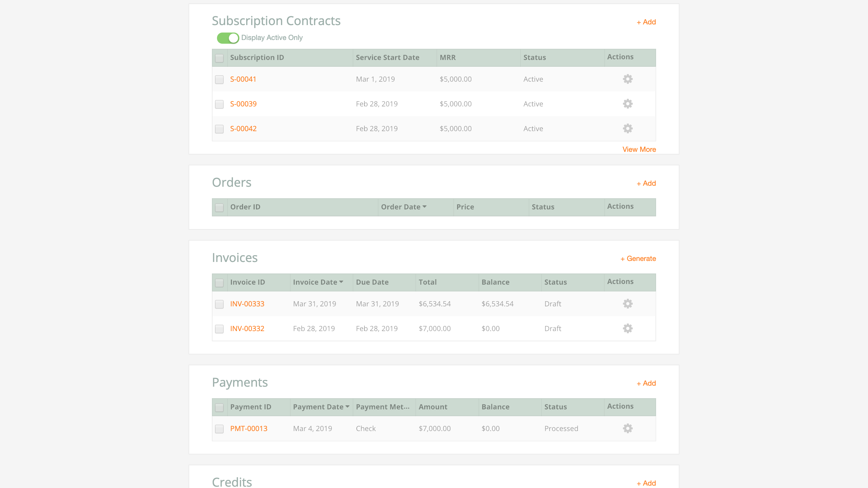This screenshot has width=868, height=488.
Task: Open actions gear for invoice INV-00333
Action: click(x=628, y=304)
